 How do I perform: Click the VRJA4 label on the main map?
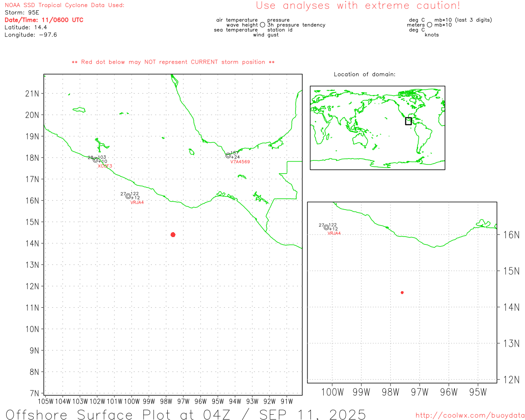(137, 203)
